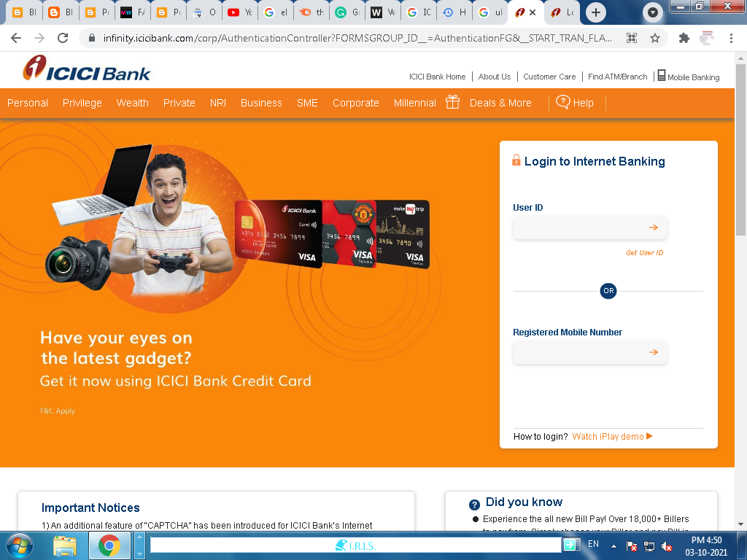Switch to the last ICICI tab
The width and height of the screenshot is (747, 560).
coord(562,12)
